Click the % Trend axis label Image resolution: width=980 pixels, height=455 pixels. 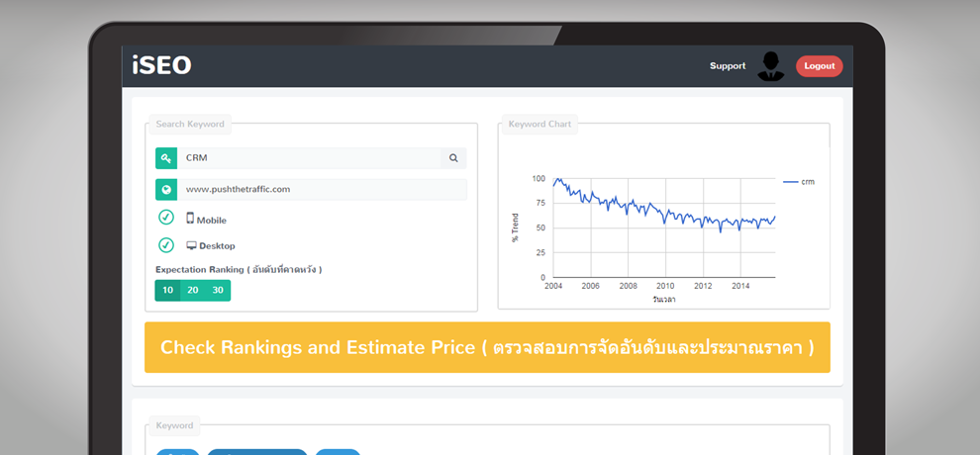[x=516, y=227]
